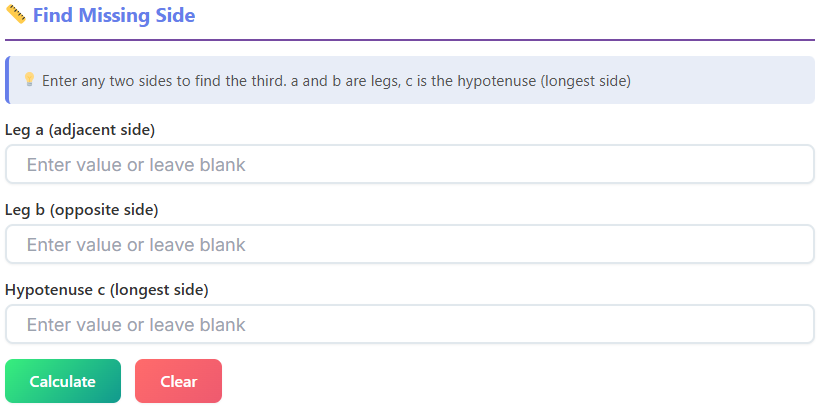Click the empty right side of the hint box
The height and width of the screenshot is (409, 820).
click(x=730, y=80)
